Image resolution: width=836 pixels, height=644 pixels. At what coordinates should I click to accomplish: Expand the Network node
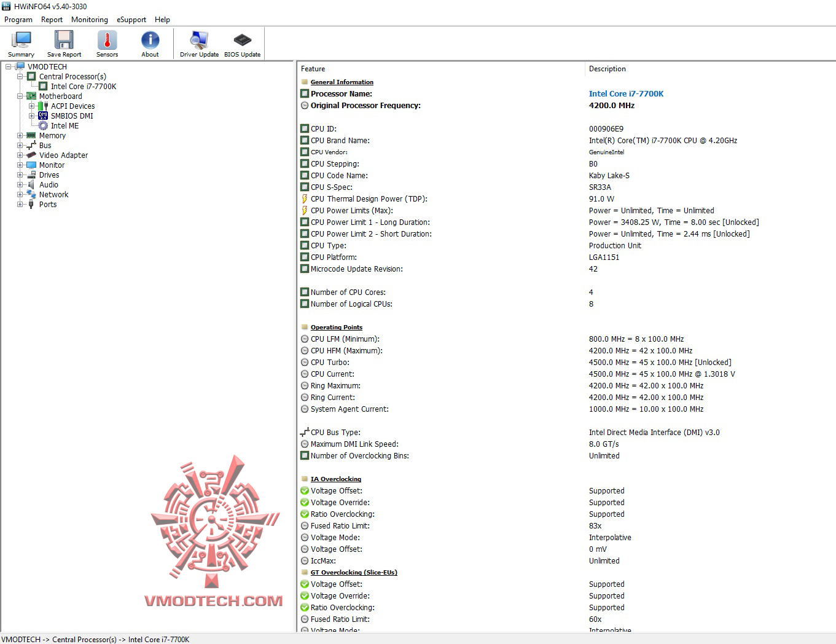tap(20, 194)
